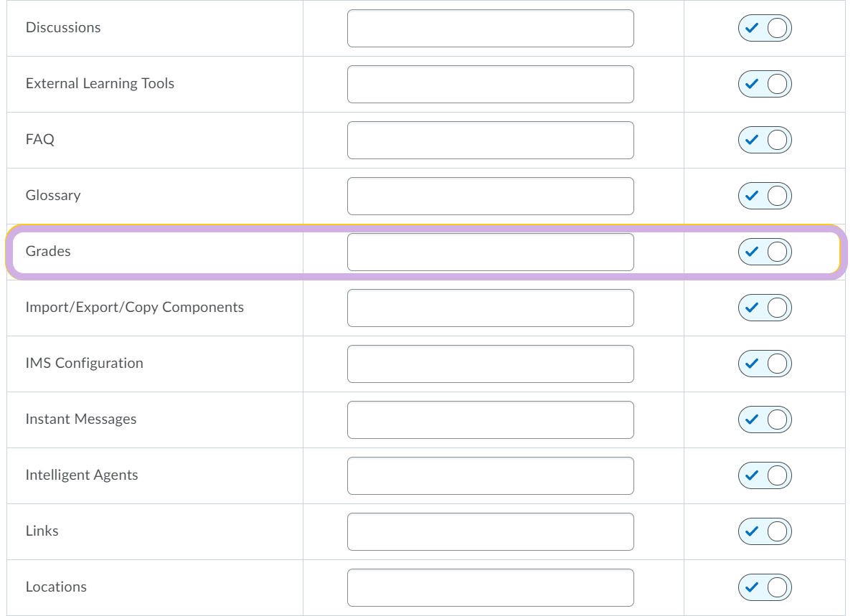Click the FAQ custom name field
The height and width of the screenshot is (616, 853).
point(490,141)
